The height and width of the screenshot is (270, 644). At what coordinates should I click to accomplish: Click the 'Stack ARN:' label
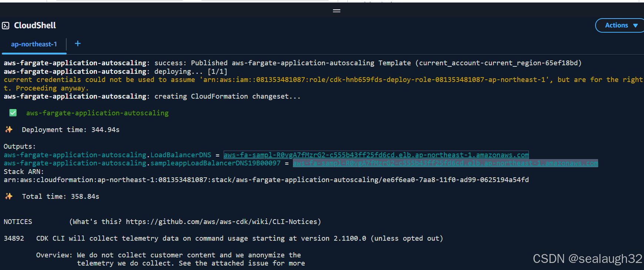[x=24, y=172]
